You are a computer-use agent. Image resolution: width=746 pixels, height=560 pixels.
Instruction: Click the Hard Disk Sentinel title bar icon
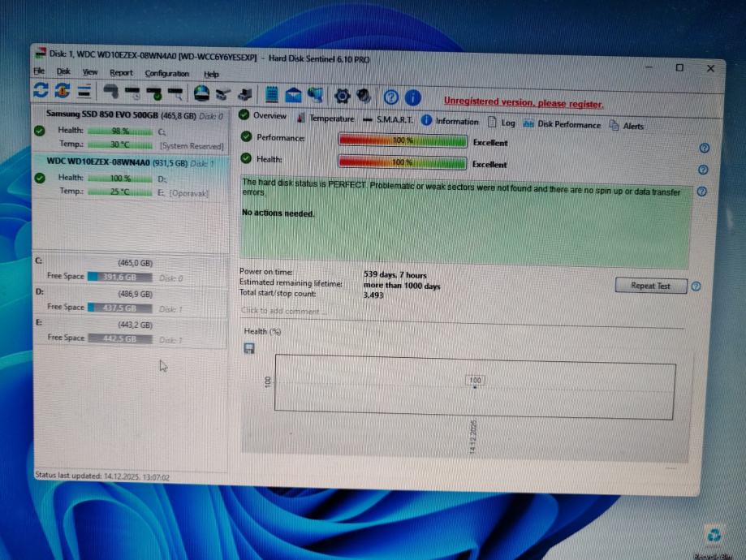pos(41,52)
